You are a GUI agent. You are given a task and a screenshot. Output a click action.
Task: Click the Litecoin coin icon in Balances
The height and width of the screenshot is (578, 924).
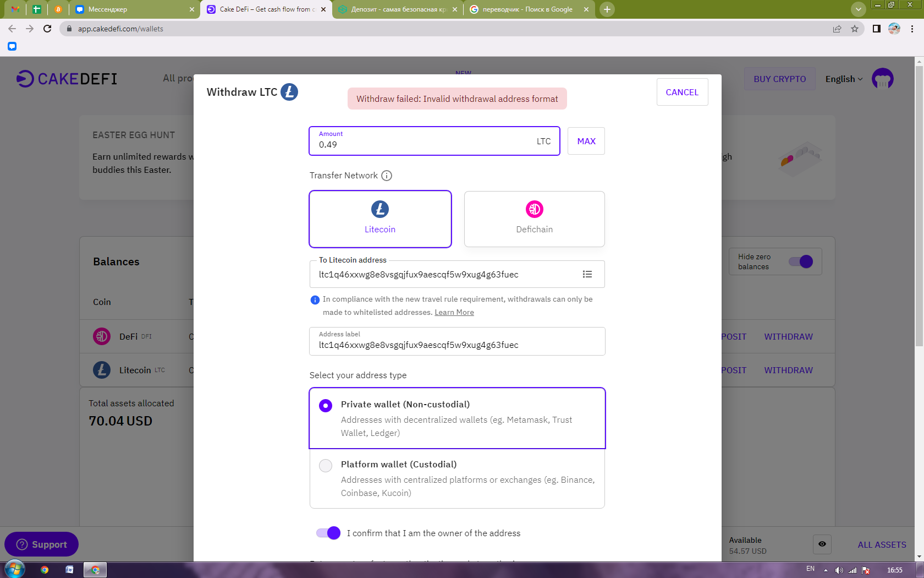[102, 370]
